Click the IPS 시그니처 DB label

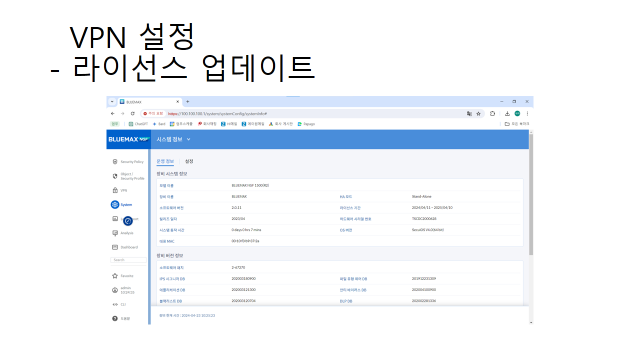pyautogui.click(x=172, y=279)
